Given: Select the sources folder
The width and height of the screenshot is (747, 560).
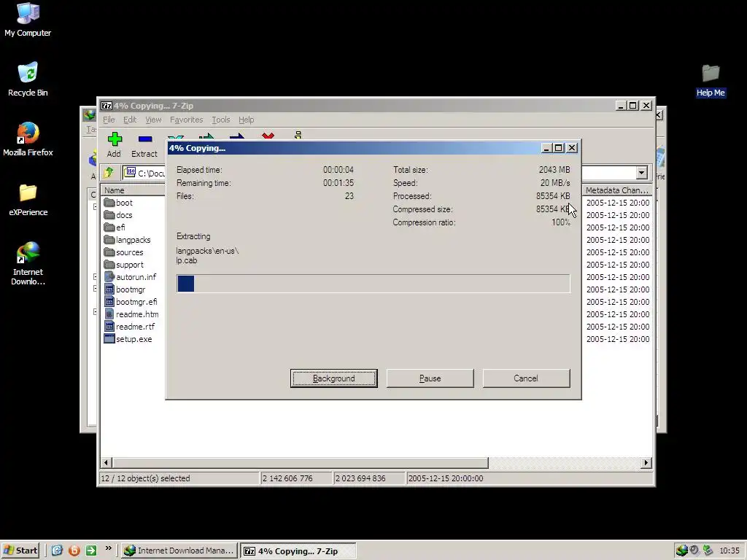Looking at the screenshot, I should [123, 252].
